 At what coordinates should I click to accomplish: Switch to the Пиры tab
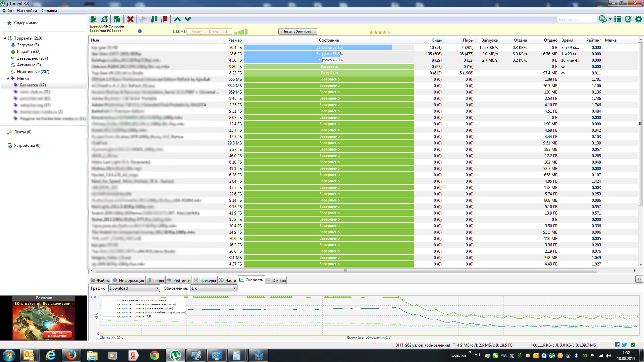[156, 281]
